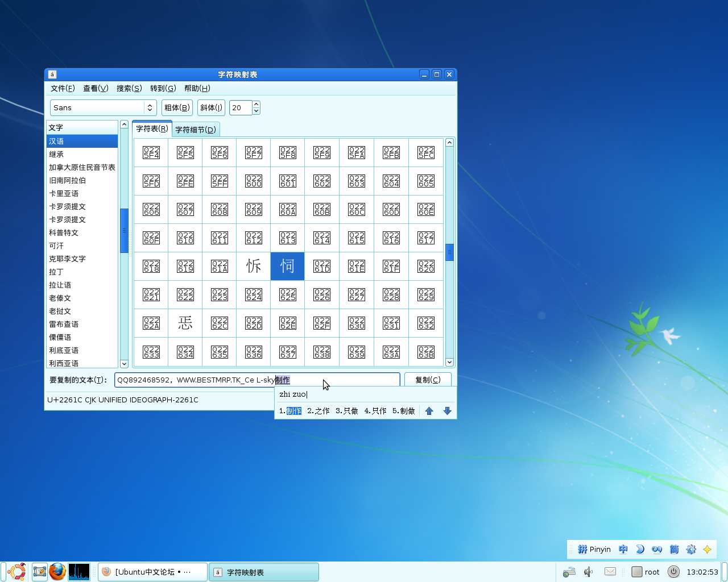
Task: Click the script list scrollbar thumb
Action: click(x=124, y=231)
